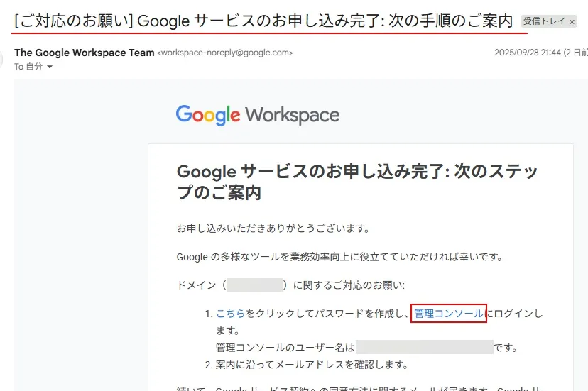Image resolution: width=588 pixels, height=391 pixels.
Task: Click the redacted admin console username box
Action: [424, 348]
